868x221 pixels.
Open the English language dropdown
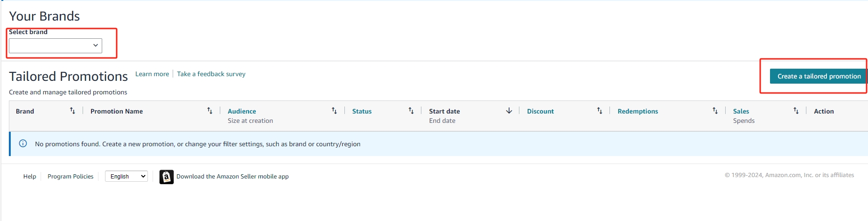pyautogui.click(x=126, y=176)
